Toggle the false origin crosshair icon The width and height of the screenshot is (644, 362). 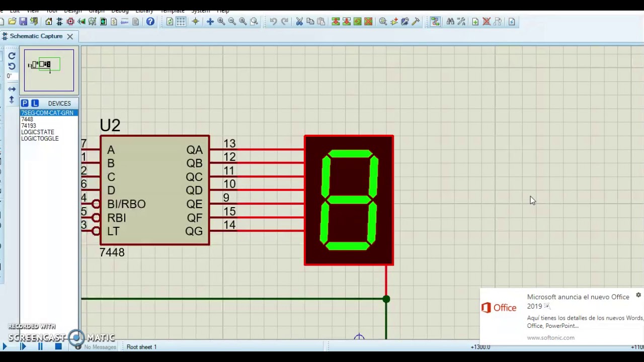click(195, 22)
